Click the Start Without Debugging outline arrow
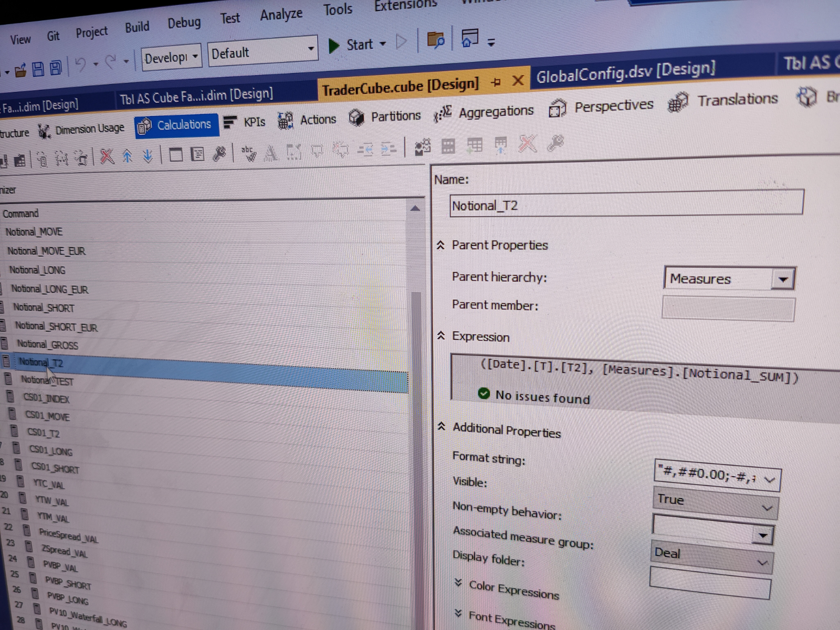The width and height of the screenshot is (840, 630). pyautogui.click(x=402, y=41)
